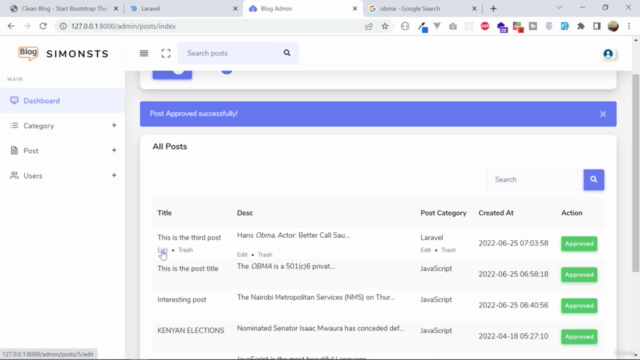
Task: Click the Users people icon
Action: [x=14, y=176]
